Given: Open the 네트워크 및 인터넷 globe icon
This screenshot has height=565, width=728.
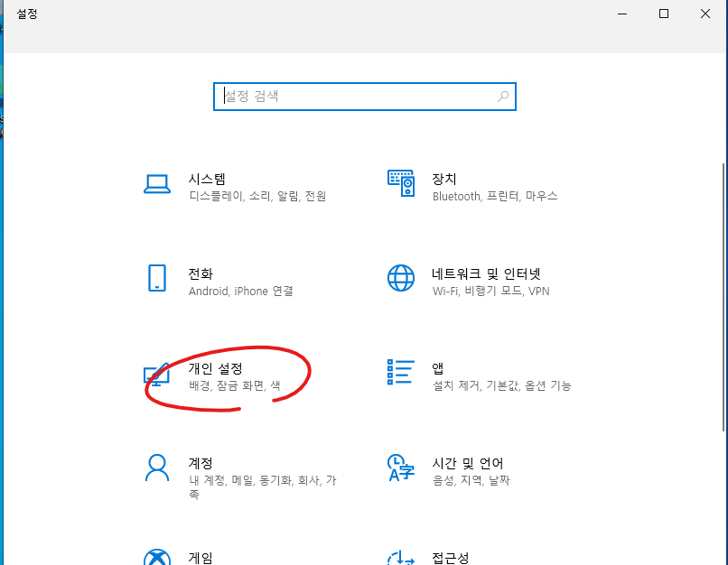Looking at the screenshot, I should pos(401,278).
